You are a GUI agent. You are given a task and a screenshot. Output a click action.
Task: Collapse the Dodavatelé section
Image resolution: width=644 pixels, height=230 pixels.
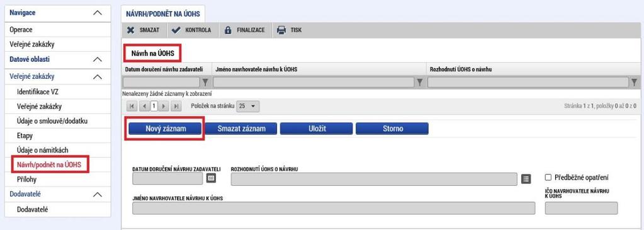pos(98,195)
